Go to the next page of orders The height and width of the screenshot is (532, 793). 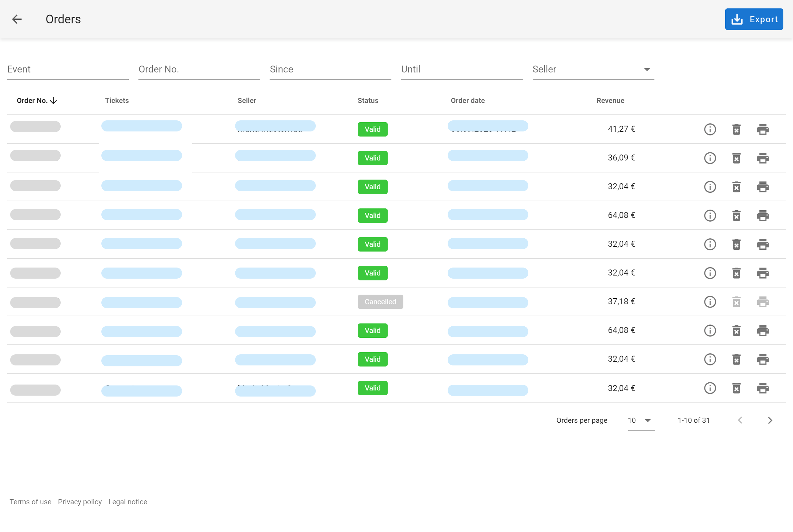click(x=770, y=420)
